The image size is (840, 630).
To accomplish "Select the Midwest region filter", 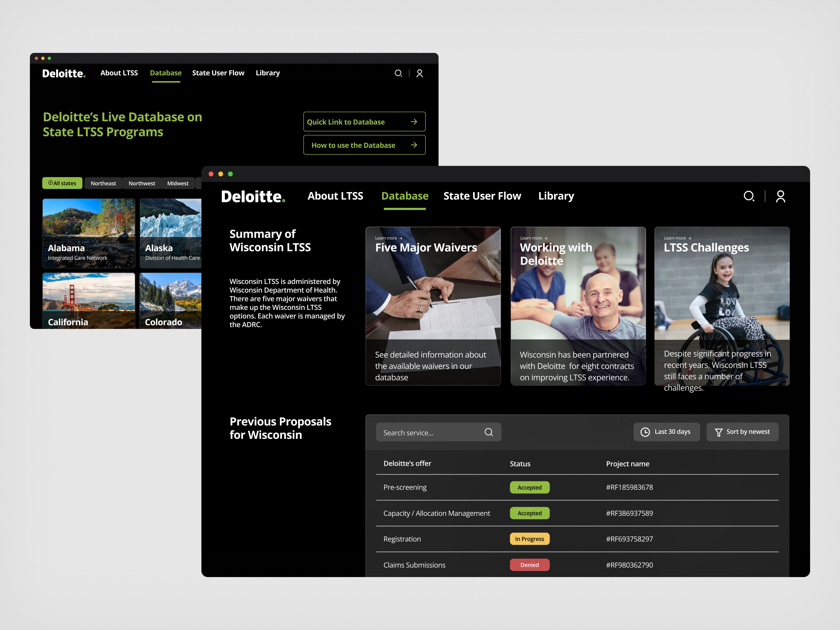I will 178,183.
